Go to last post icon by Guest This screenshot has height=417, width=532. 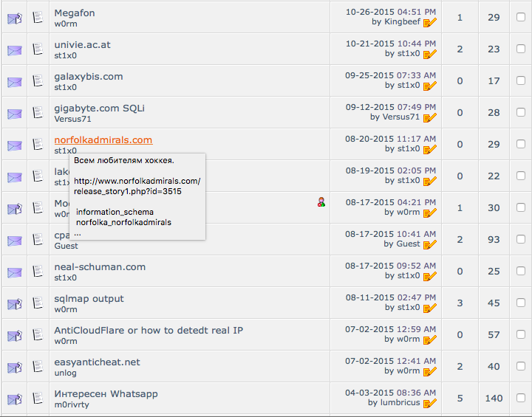pos(430,244)
